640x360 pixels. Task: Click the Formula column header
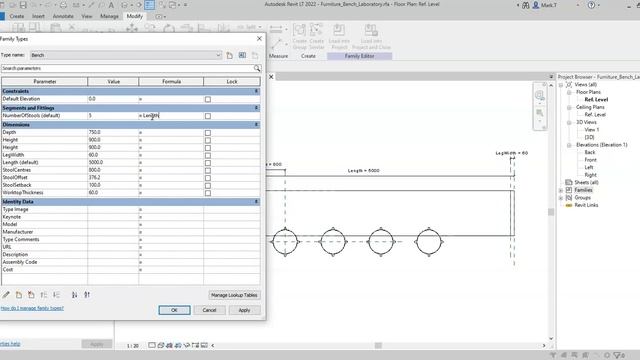171,82
